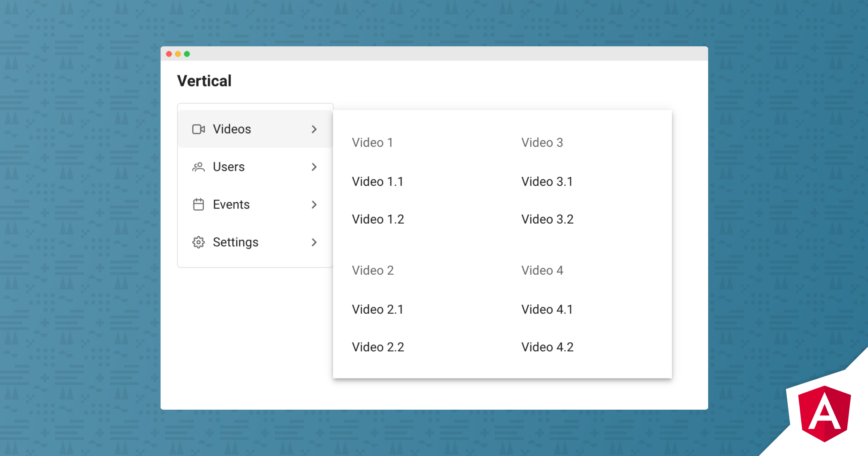Click the video camera icon next to Videos
This screenshot has width=868, height=456.
click(x=198, y=129)
